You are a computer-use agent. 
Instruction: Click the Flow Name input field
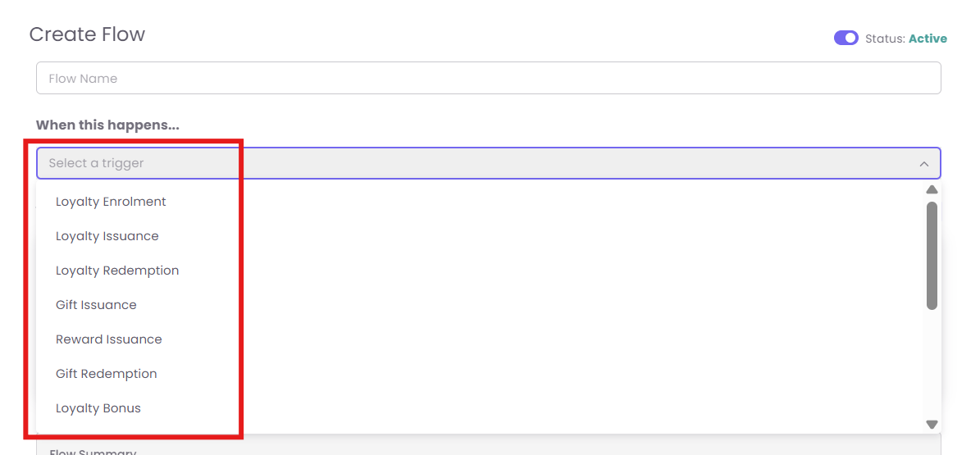pos(488,79)
